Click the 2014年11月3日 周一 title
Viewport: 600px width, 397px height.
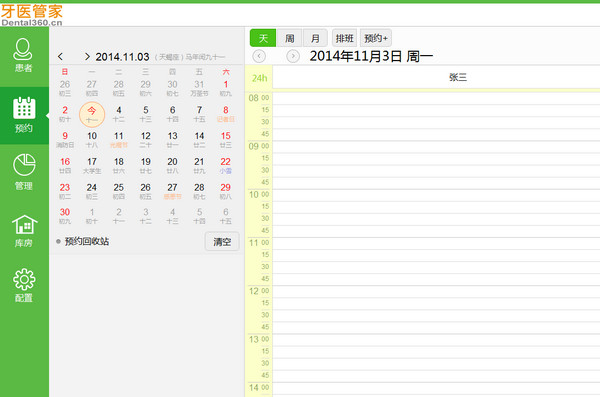[371, 56]
